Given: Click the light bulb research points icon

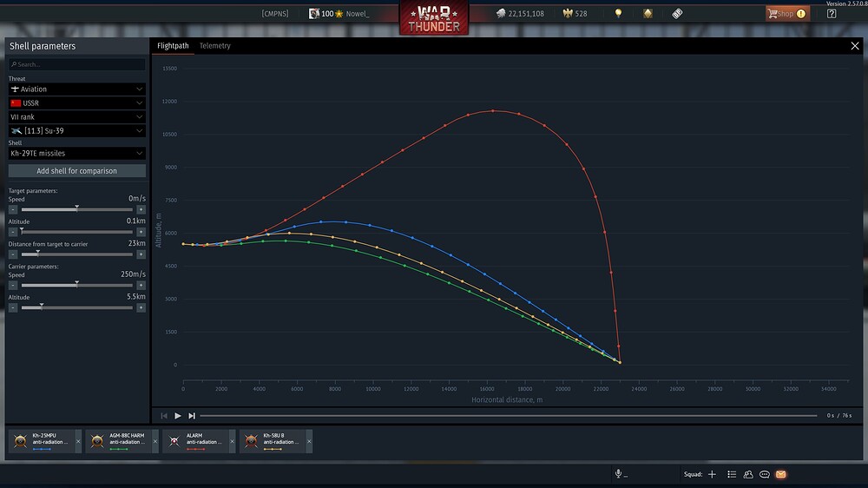Looking at the screenshot, I should (618, 13).
